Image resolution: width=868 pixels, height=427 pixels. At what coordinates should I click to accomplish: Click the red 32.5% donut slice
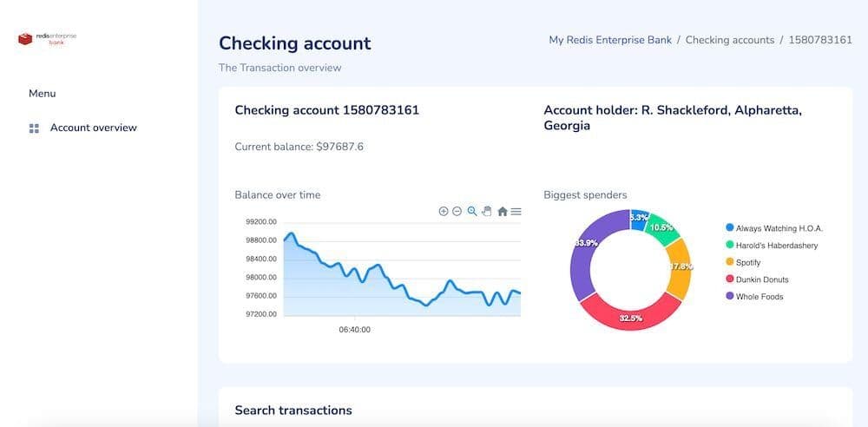coord(631,317)
